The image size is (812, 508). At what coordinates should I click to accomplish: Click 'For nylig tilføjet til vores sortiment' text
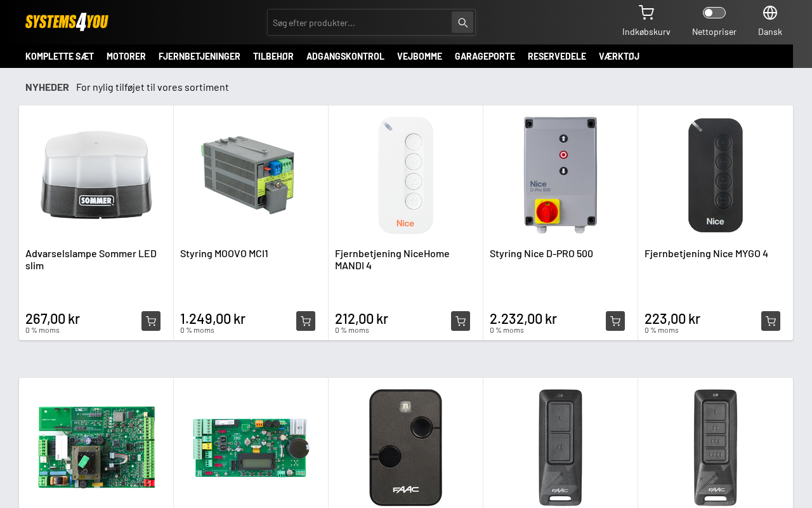[x=152, y=87]
